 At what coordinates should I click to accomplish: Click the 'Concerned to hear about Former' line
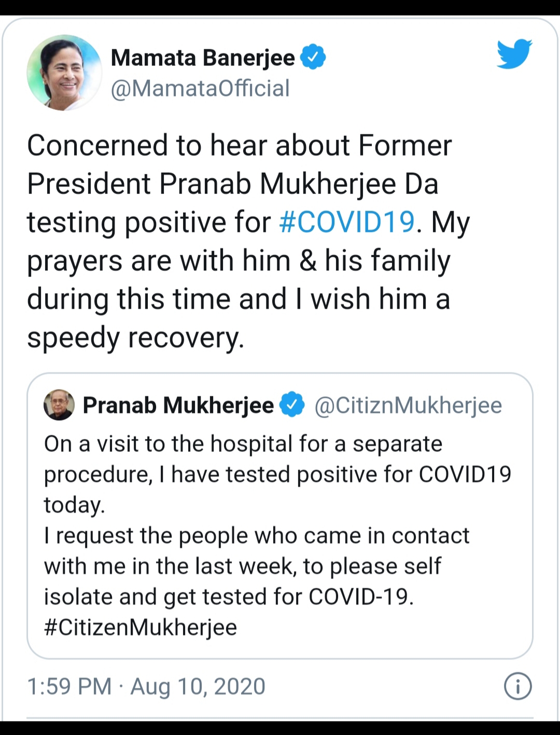(239, 145)
